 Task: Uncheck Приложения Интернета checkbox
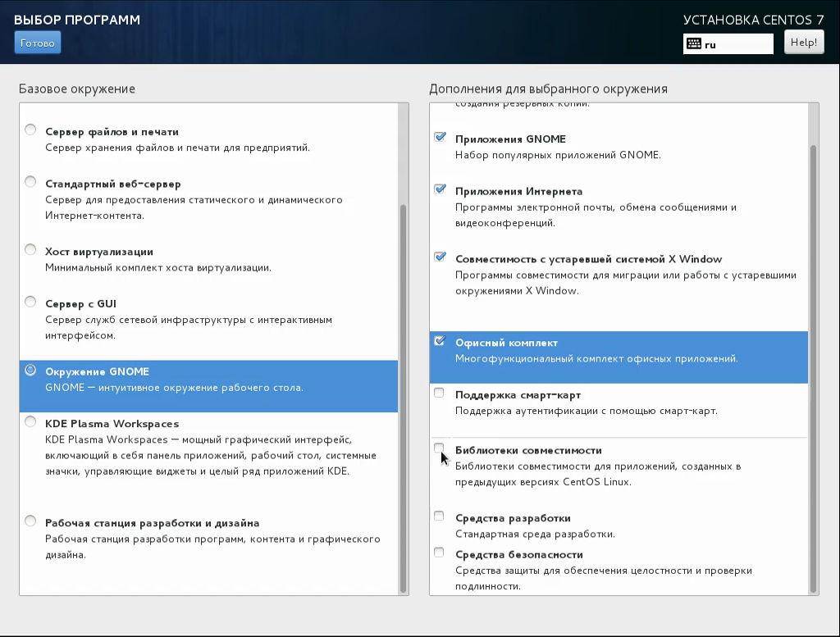pyautogui.click(x=440, y=189)
